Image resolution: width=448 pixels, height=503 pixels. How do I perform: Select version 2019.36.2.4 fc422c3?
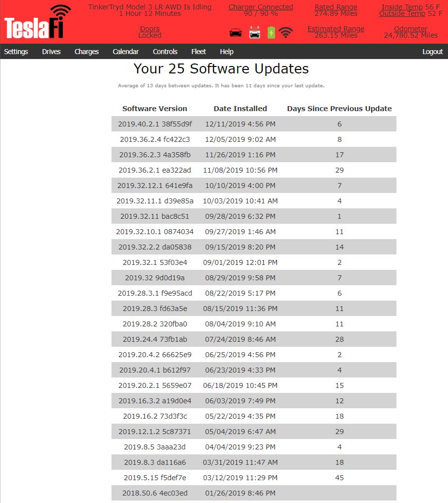click(155, 139)
